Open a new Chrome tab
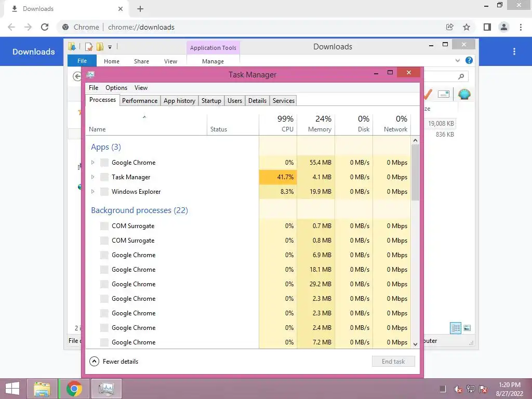Screen dimensions: 532x399 (140, 9)
